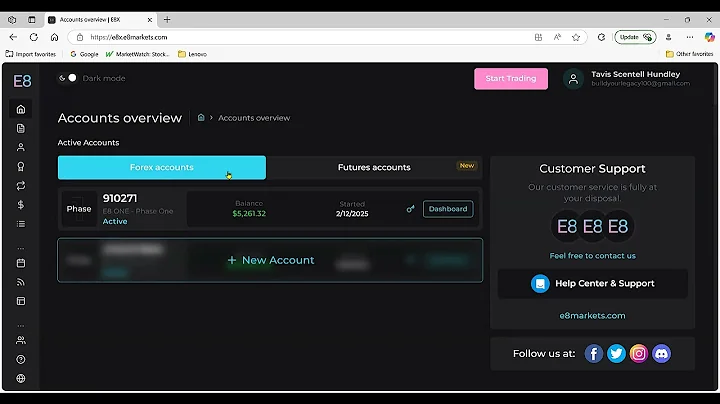Open the Lenovo bookmarks folder

192,54
